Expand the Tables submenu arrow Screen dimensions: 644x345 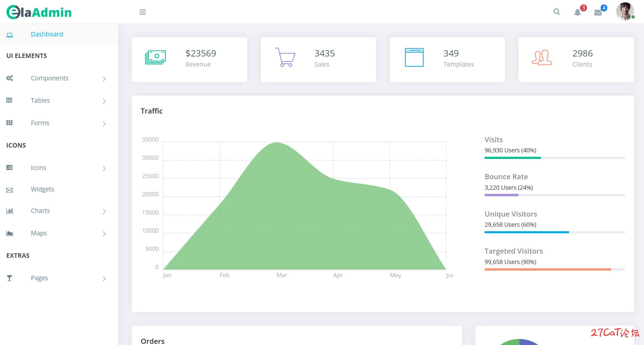click(104, 101)
